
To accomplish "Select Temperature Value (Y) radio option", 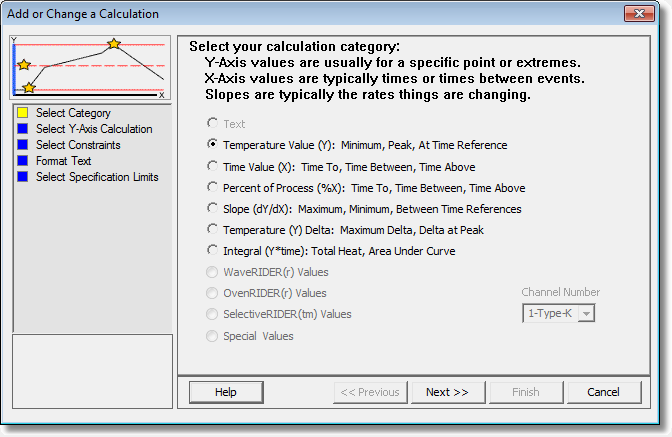I will [212, 145].
